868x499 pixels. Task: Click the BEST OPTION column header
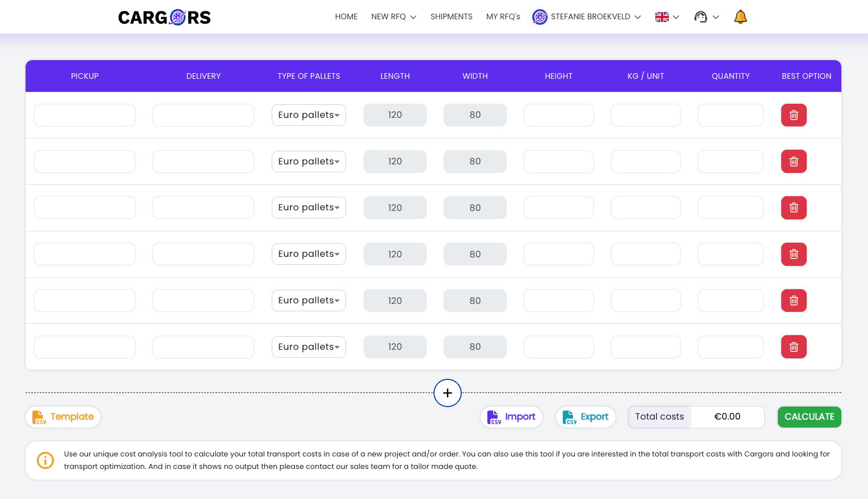[806, 76]
